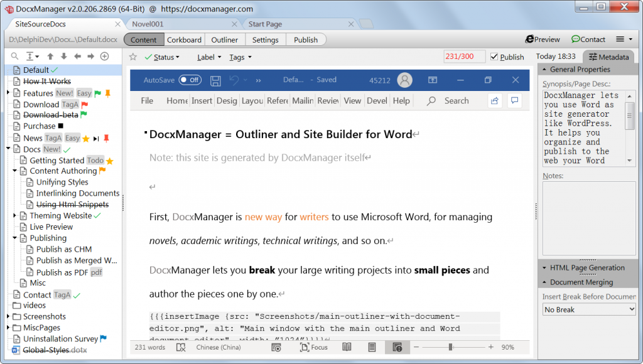Open the Tags dropdown
This screenshot has height=364, width=643.
point(240,57)
